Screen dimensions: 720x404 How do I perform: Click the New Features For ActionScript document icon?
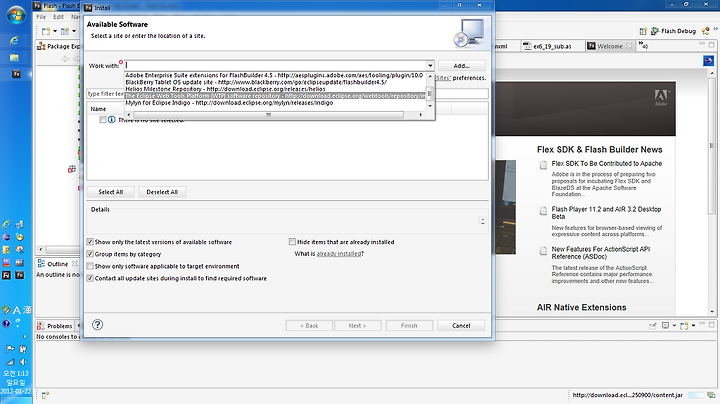click(x=543, y=251)
